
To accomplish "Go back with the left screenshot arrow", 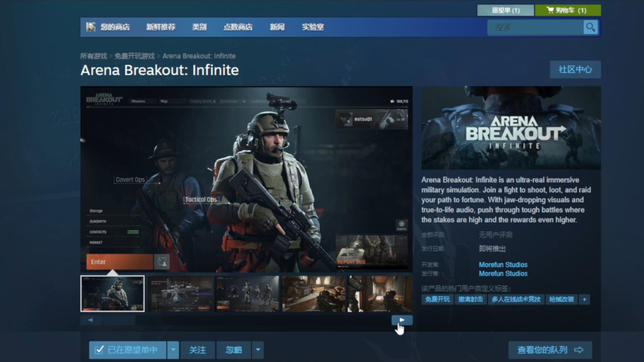I will (x=91, y=320).
